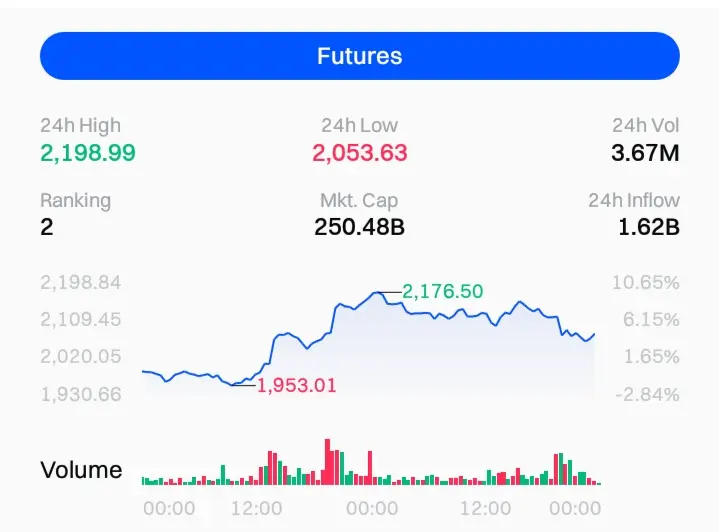The image size is (719, 532).
Task: Click the -2.84% percent axis label
Action: pyautogui.click(x=646, y=394)
